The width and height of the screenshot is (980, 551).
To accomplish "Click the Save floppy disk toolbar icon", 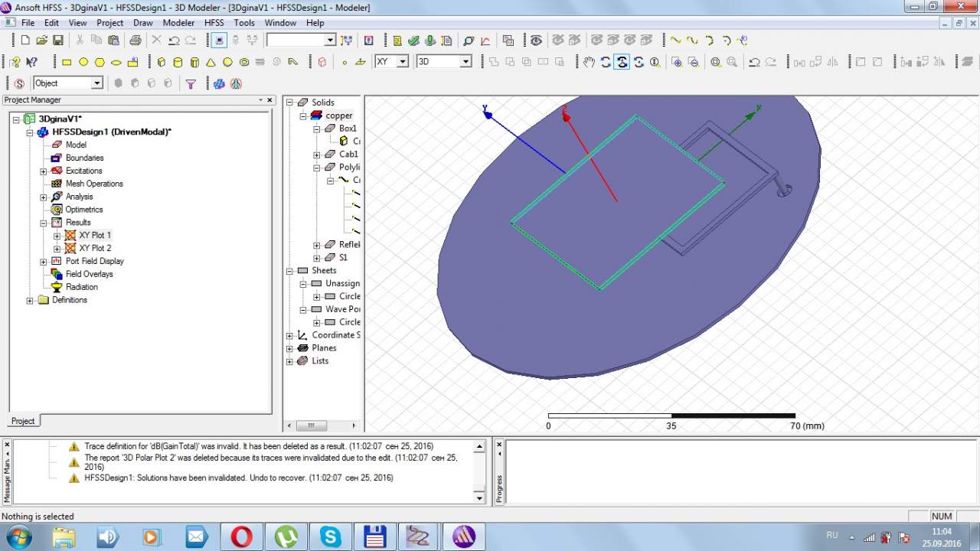I will (x=57, y=41).
